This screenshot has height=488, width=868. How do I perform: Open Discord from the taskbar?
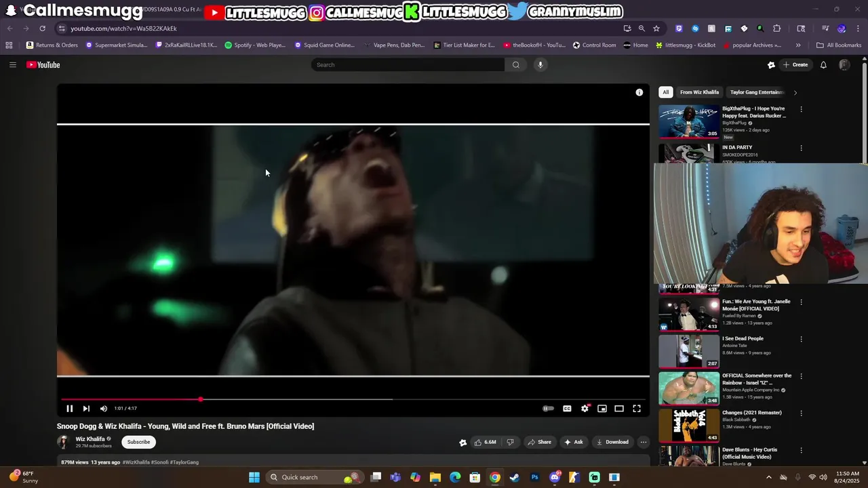tap(555, 477)
